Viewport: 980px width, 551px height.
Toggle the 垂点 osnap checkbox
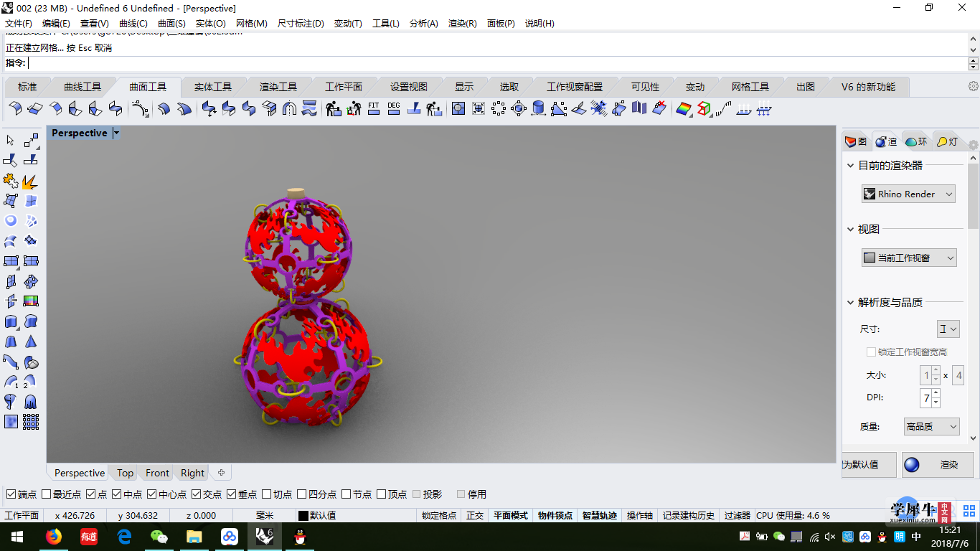[x=231, y=494]
